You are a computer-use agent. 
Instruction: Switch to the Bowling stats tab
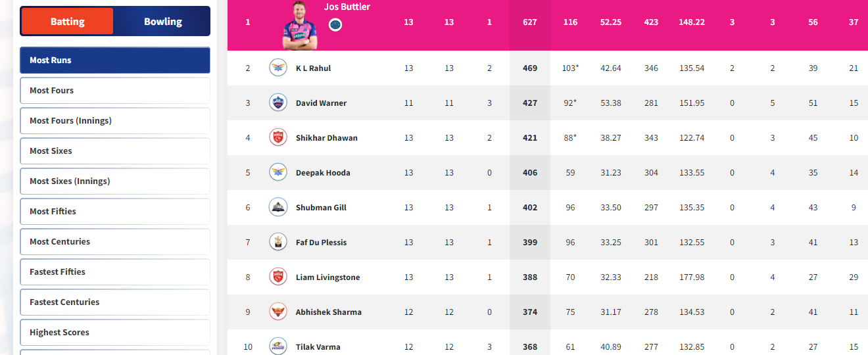[162, 21]
